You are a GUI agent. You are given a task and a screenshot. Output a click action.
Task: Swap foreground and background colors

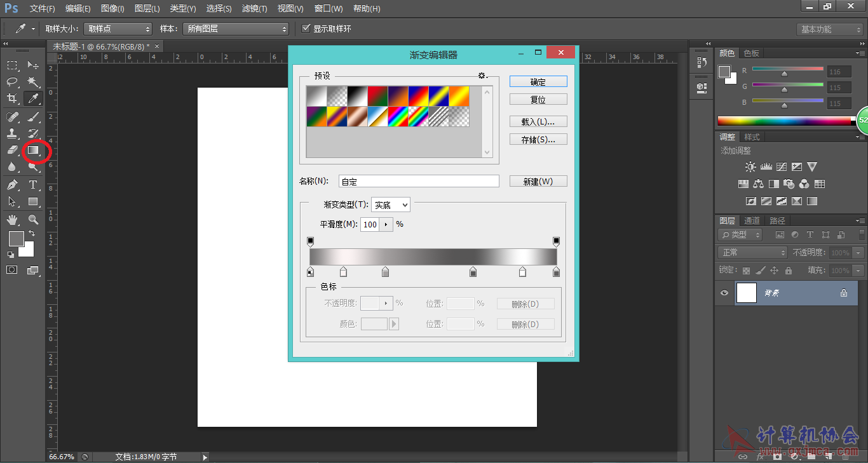pyautogui.click(x=32, y=234)
